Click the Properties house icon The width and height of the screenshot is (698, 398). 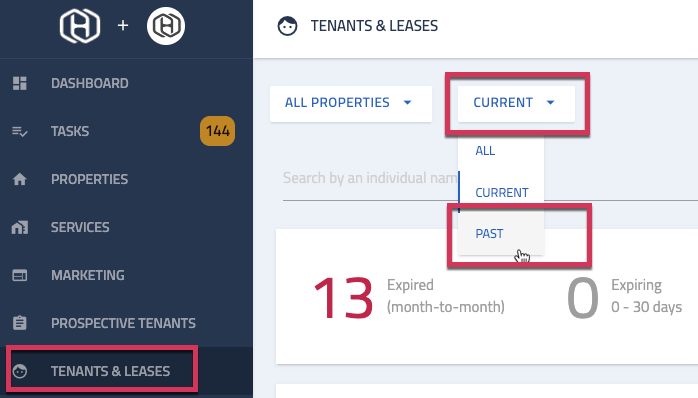[20, 179]
